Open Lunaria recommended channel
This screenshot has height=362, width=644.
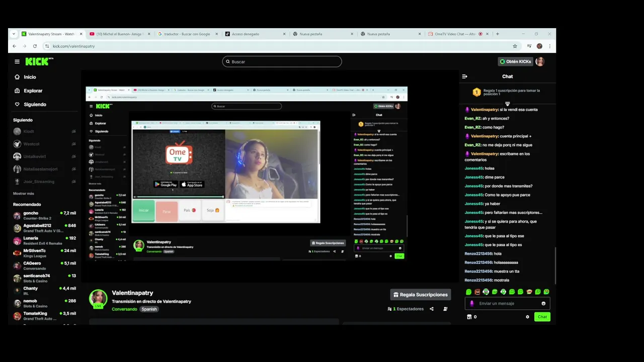pyautogui.click(x=44, y=240)
